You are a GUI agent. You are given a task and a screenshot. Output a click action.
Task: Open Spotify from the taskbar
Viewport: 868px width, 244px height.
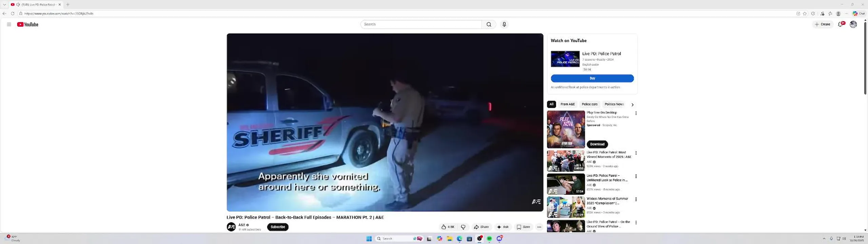(489, 239)
